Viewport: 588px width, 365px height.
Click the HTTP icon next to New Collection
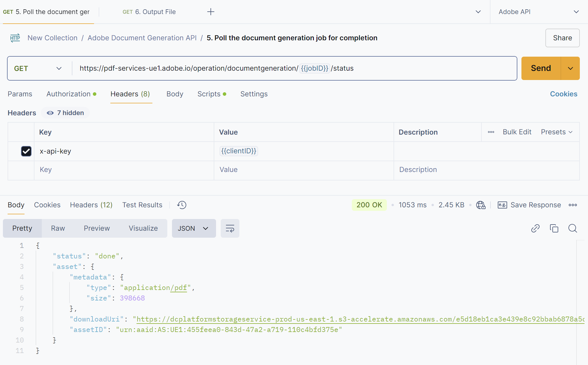pos(15,38)
